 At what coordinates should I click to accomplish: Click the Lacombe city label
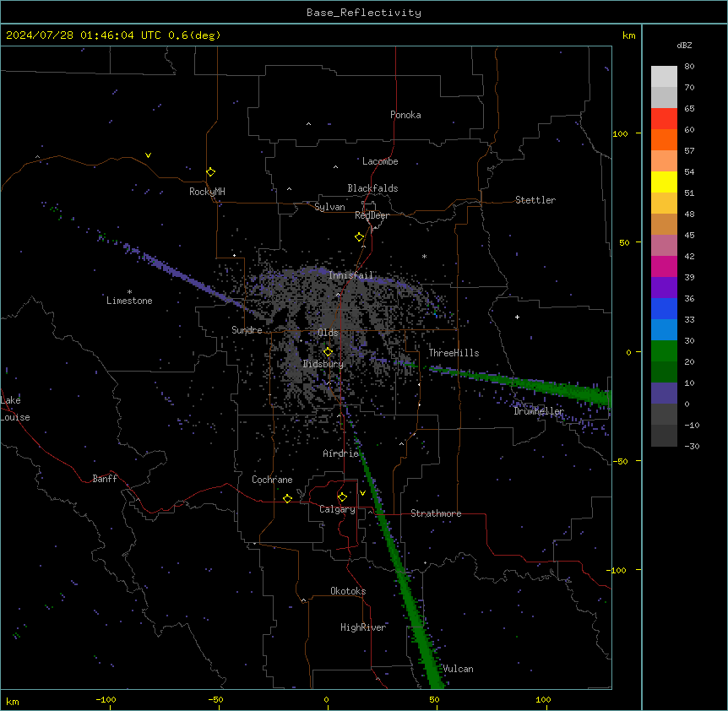coord(380,161)
